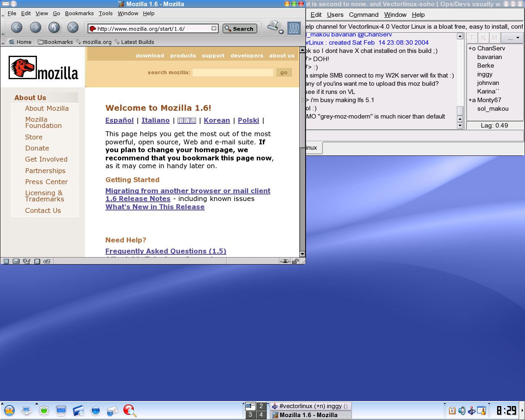Collapse the Mozilla navigation toolbar grippy
Screen dimensions: 525x420
(3, 28)
